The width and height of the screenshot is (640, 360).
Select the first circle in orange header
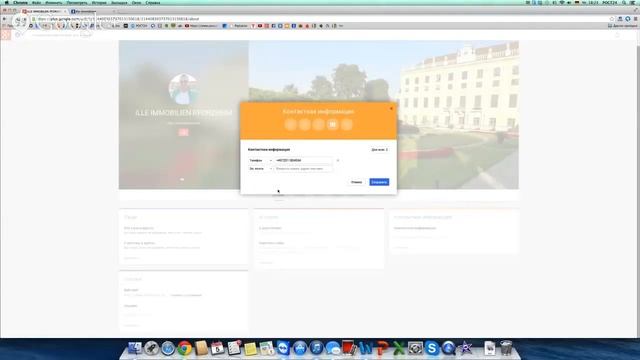click(x=291, y=124)
